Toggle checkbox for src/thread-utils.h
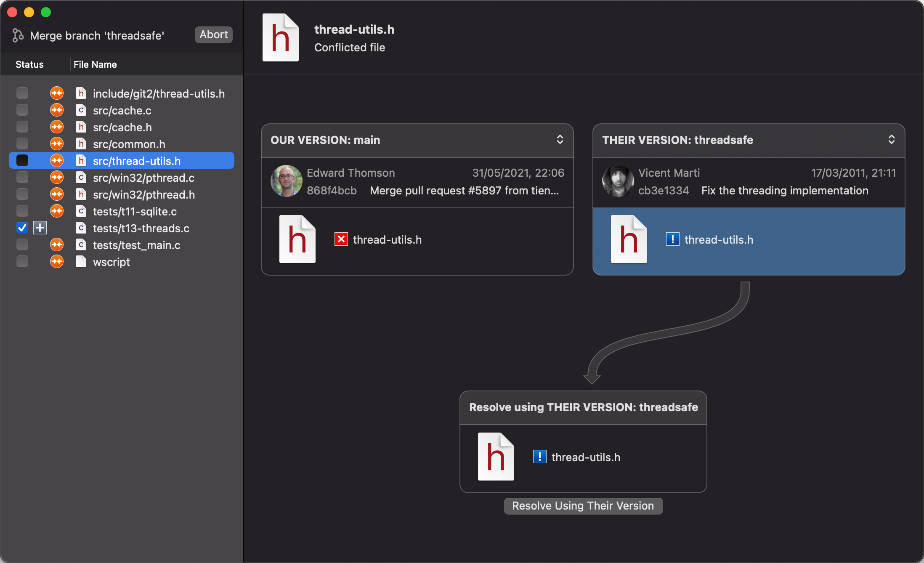 pos(22,160)
